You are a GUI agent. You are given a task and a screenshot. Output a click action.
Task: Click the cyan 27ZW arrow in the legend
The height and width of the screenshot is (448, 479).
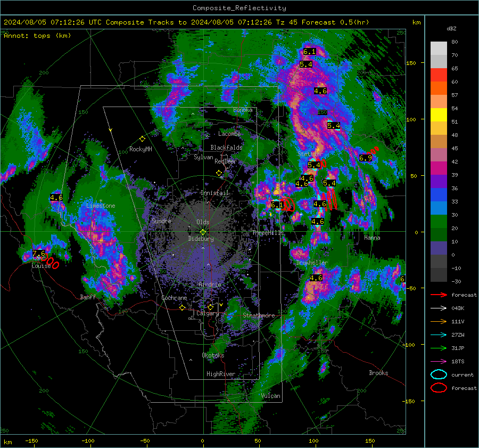(439, 335)
